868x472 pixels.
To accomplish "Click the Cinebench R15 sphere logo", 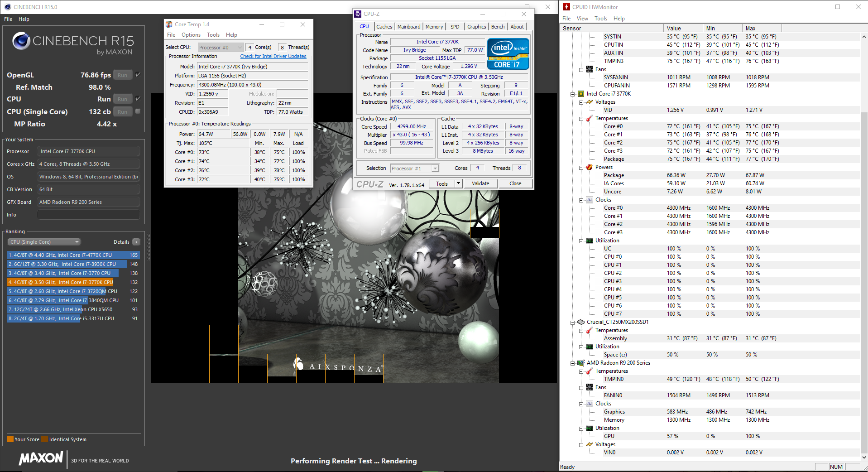I will coord(21,41).
